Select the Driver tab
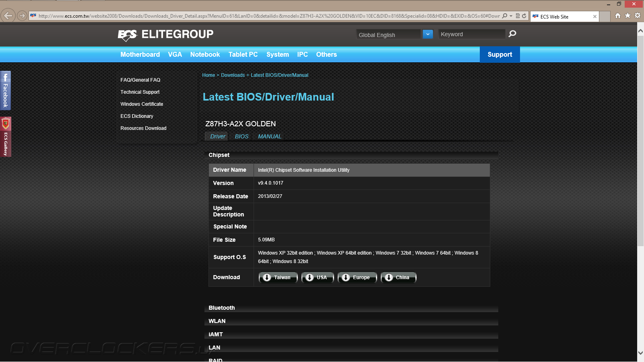The image size is (644, 362). point(217,136)
